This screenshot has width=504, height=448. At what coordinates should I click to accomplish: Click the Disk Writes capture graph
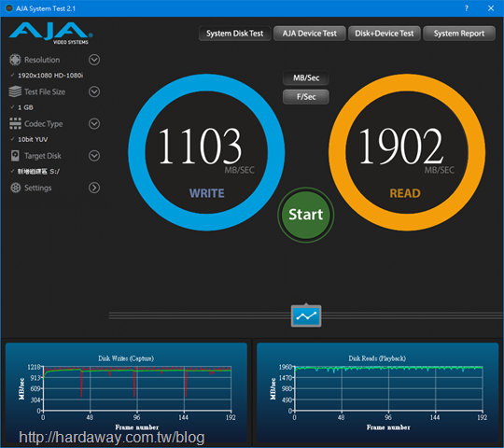126,393
